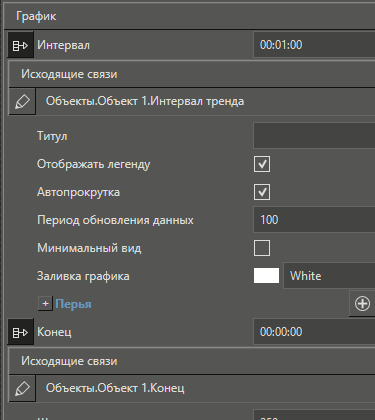Collapse the second Исходящие связи header under Конец
This screenshot has width=375, height=420.
192,361
